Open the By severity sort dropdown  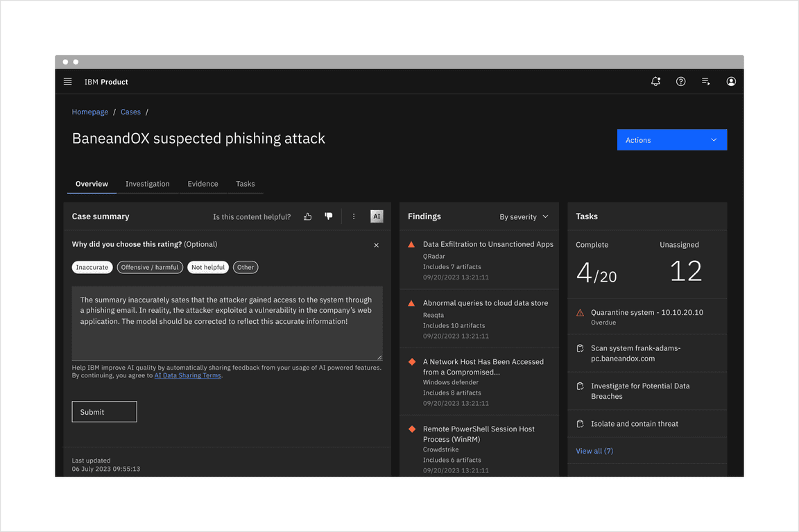click(x=524, y=217)
